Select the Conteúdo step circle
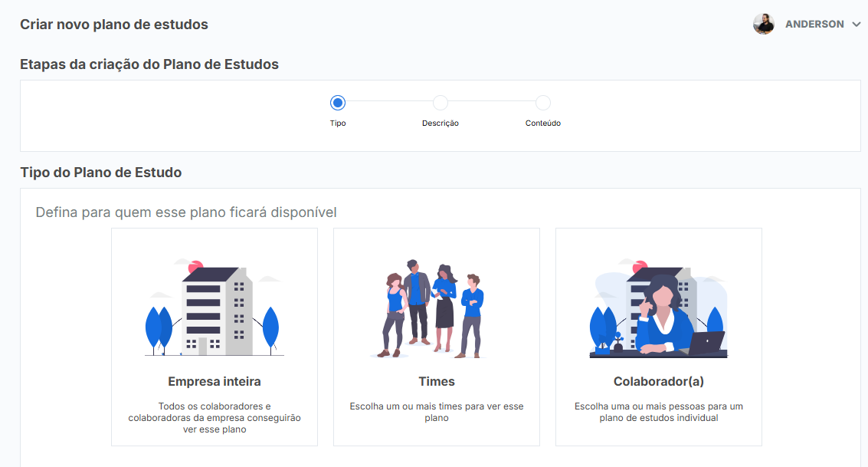 pos(543,103)
